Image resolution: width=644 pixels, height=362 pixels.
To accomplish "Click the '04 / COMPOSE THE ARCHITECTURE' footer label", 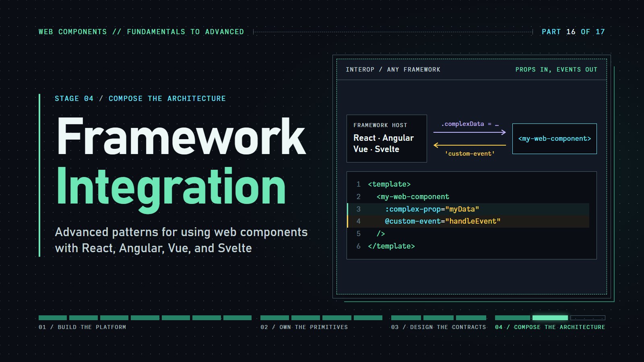I will (550, 327).
